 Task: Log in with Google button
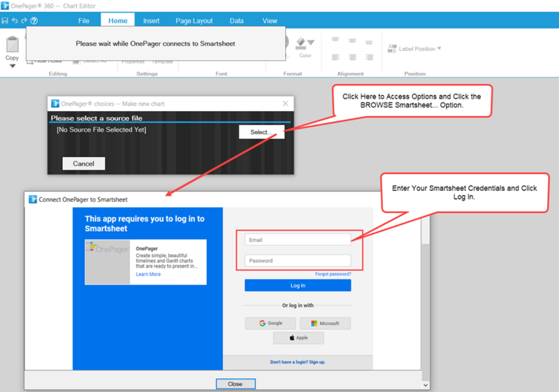click(x=270, y=324)
